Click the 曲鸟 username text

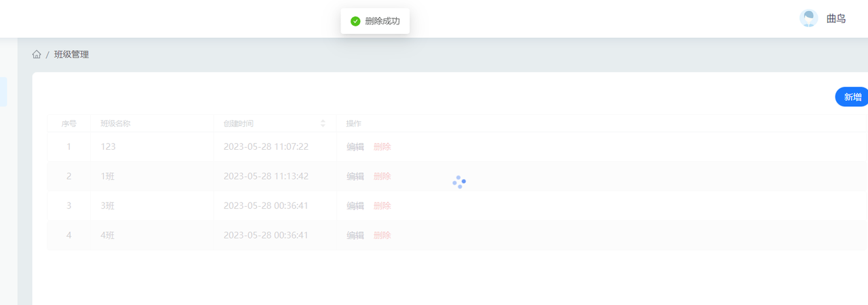836,18
